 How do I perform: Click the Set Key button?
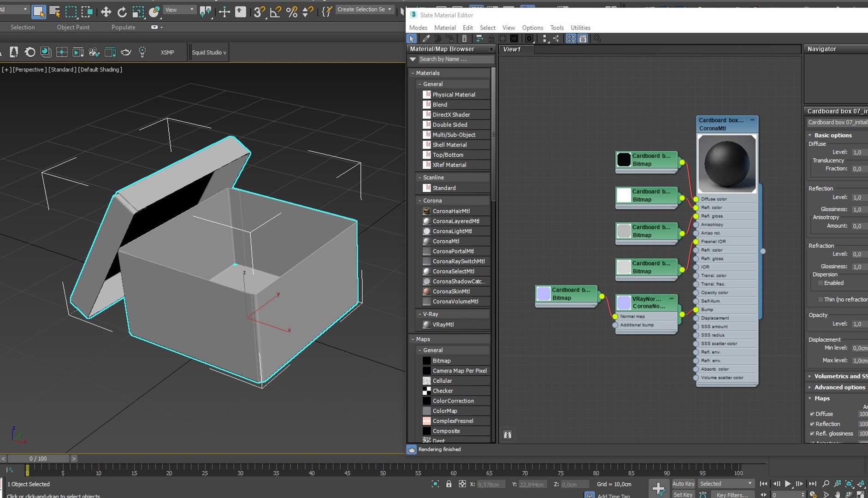pos(683,494)
